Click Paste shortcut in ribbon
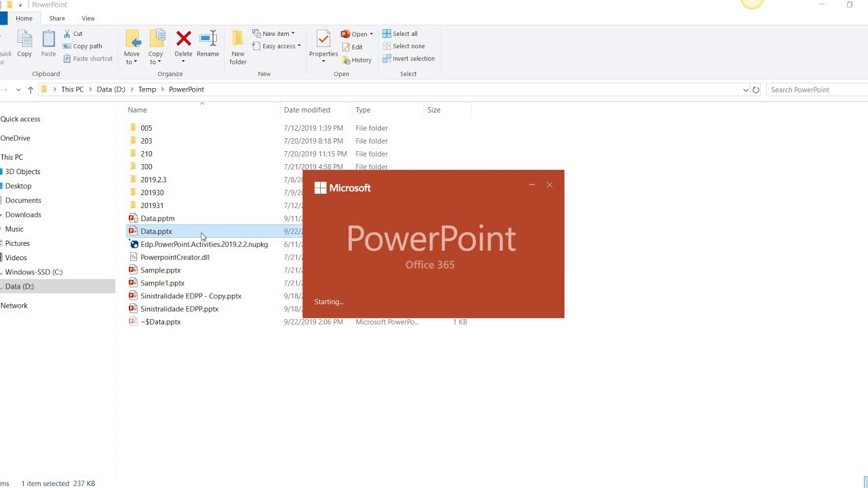 [x=87, y=59]
